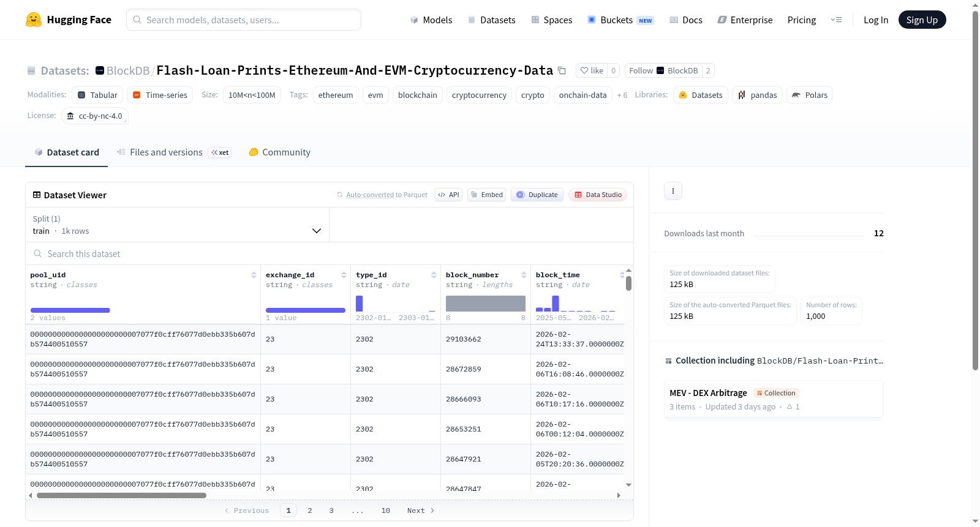Image resolution: width=980 pixels, height=527 pixels.
Task: Click the blockchain tag
Action: point(418,95)
